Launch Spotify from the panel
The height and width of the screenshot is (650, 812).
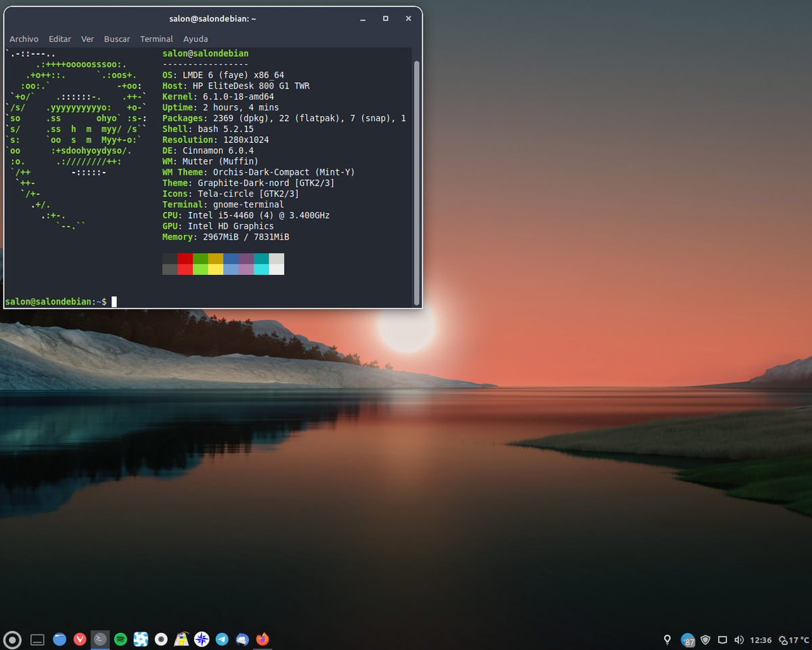pyautogui.click(x=120, y=638)
